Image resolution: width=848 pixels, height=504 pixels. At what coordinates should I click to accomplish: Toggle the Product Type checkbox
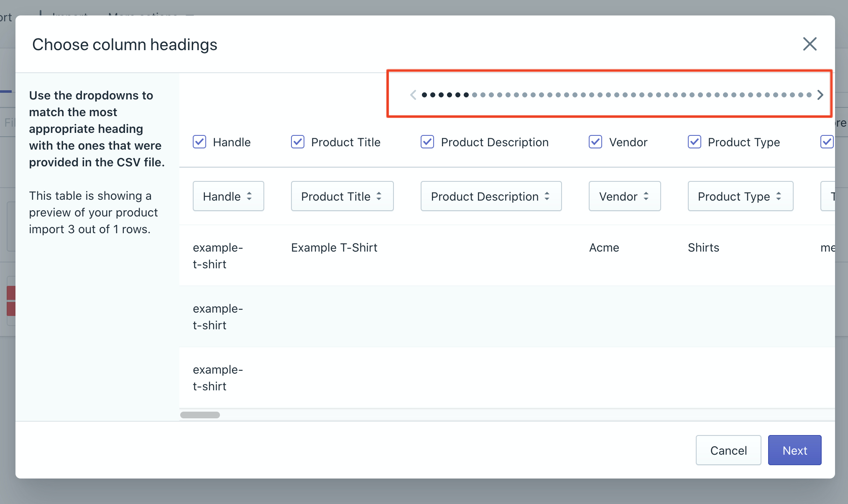pos(695,142)
